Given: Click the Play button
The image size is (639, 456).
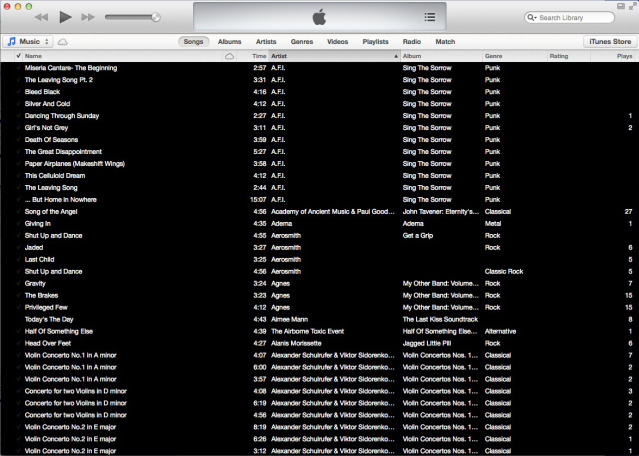Looking at the screenshot, I should pyautogui.click(x=65, y=17).
